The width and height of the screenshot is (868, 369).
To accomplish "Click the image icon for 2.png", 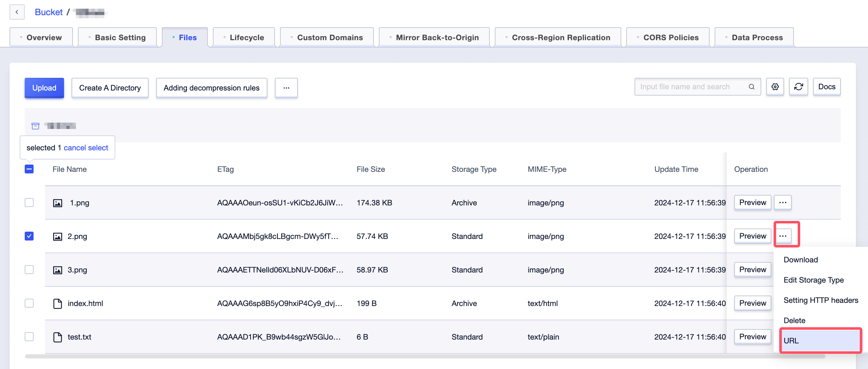I will point(58,237).
